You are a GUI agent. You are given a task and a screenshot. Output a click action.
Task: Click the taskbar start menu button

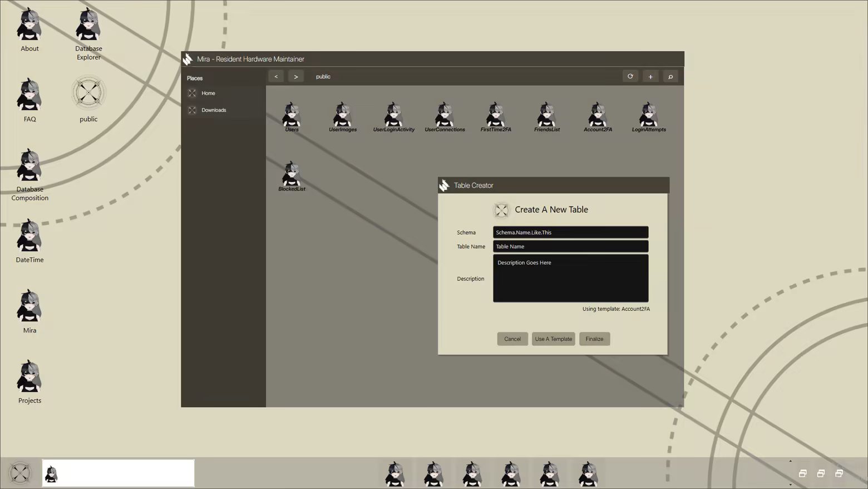(20, 473)
